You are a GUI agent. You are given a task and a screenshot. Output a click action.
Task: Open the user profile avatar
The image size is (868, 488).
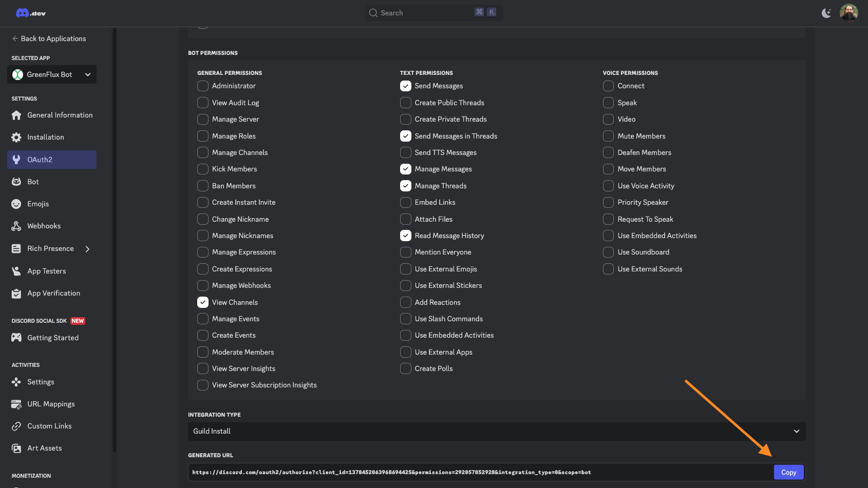pyautogui.click(x=848, y=13)
